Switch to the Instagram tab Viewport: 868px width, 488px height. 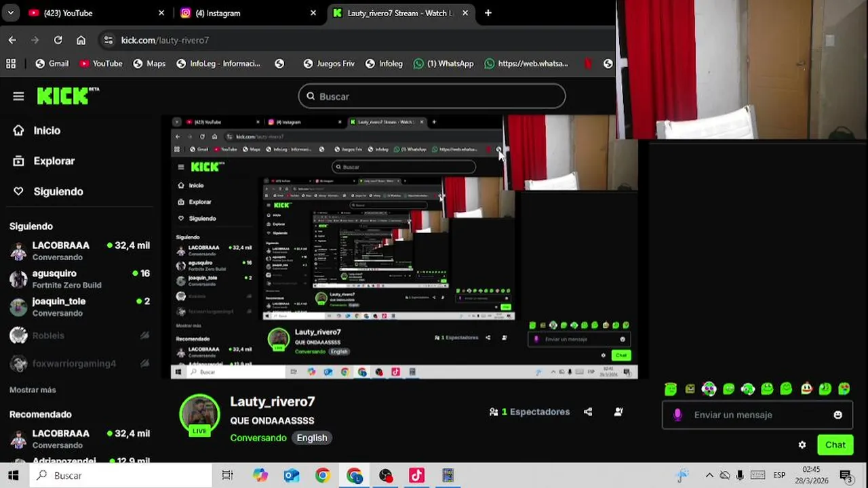click(x=249, y=13)
